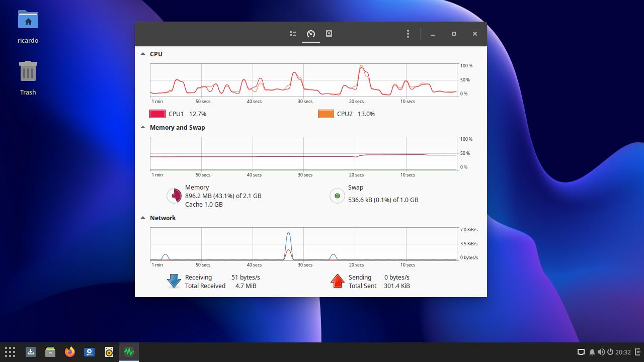
Task: Open the File Systems tab icon
Action: coord(329,34)
